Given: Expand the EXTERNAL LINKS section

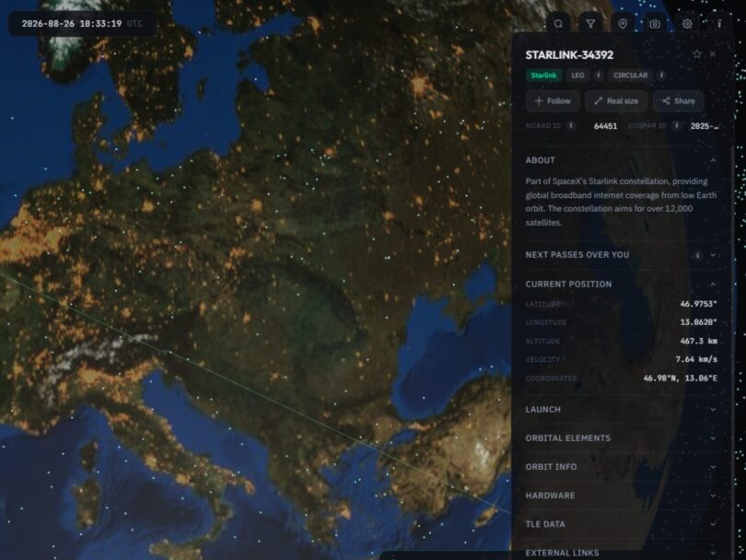Looking at the screenshot, I should coord(621,553).
